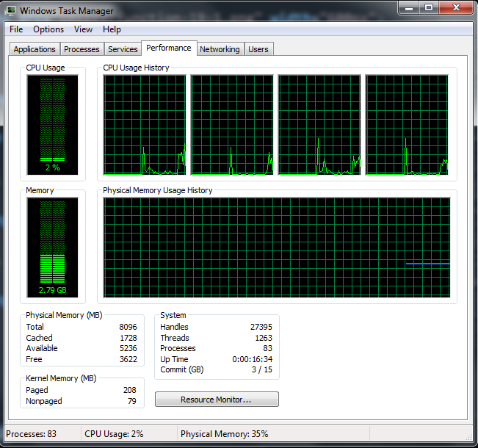
Task: Click the Threads value 1263
Action: [264, 338]
